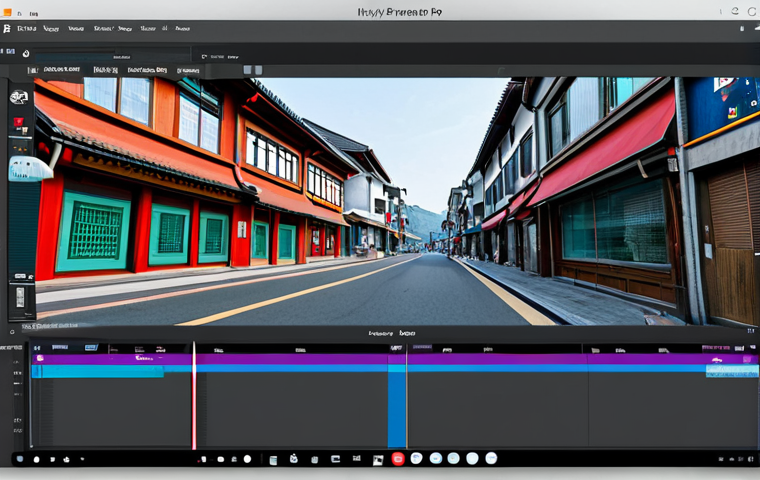The image size is (760, 480).
Task: Select the red square icon in the left sidebar
Action: pos(18,121)
